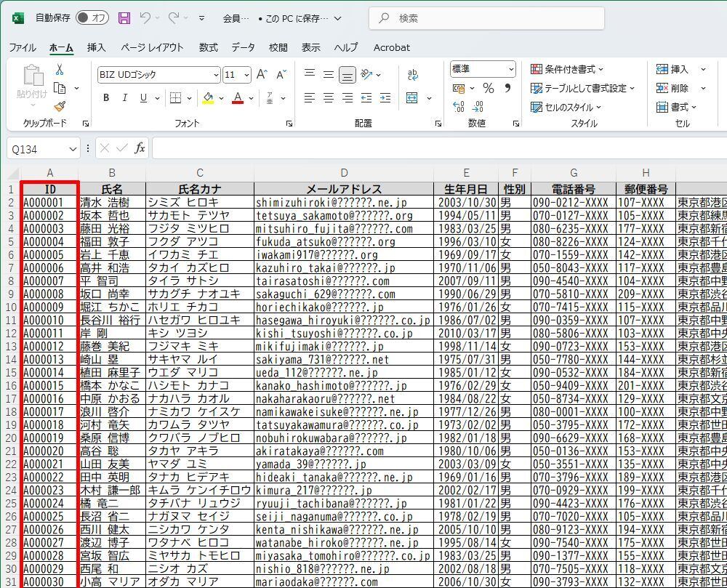Click the Borders icon

[175, 98]
